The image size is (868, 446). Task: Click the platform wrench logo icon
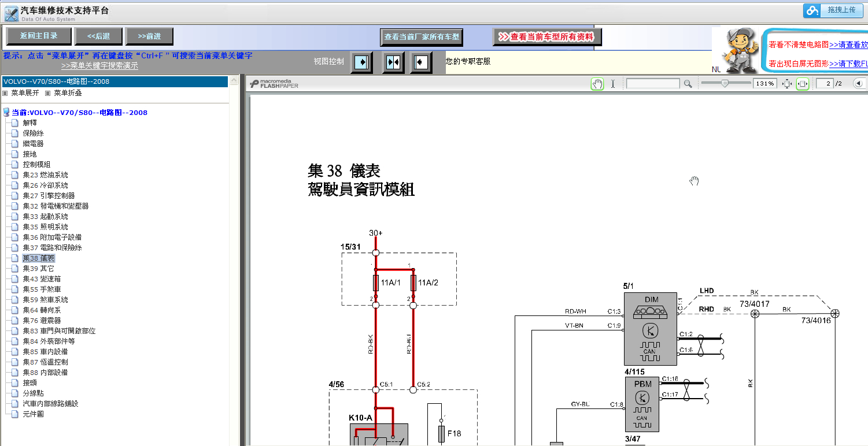[11, 13]
